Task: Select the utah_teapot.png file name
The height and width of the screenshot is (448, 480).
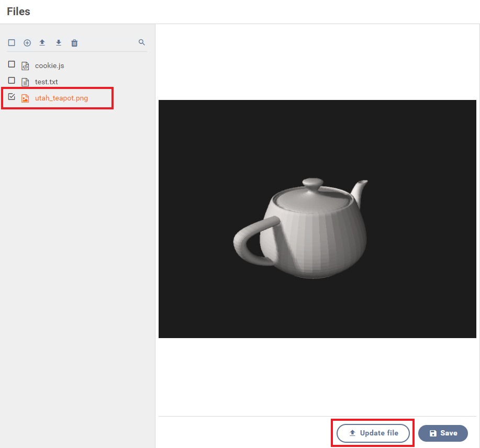Action: click(x=61, y=98)
